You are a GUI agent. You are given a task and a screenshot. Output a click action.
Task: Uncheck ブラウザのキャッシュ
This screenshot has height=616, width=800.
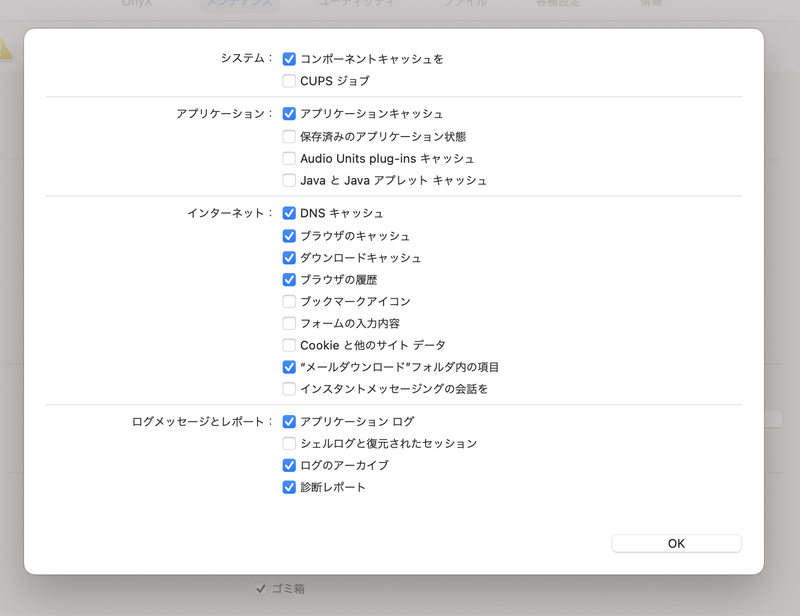tap(290, 235)
